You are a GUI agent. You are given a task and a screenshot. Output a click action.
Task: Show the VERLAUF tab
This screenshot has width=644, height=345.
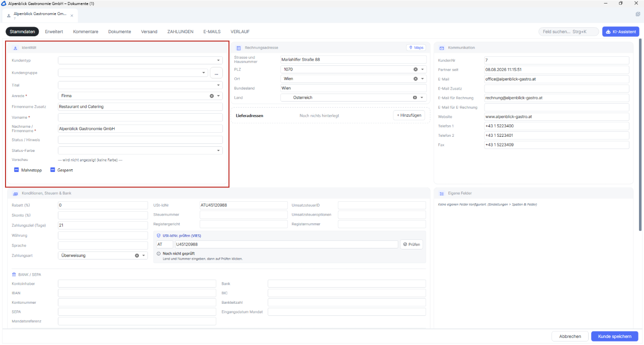[x=240, y=32]
